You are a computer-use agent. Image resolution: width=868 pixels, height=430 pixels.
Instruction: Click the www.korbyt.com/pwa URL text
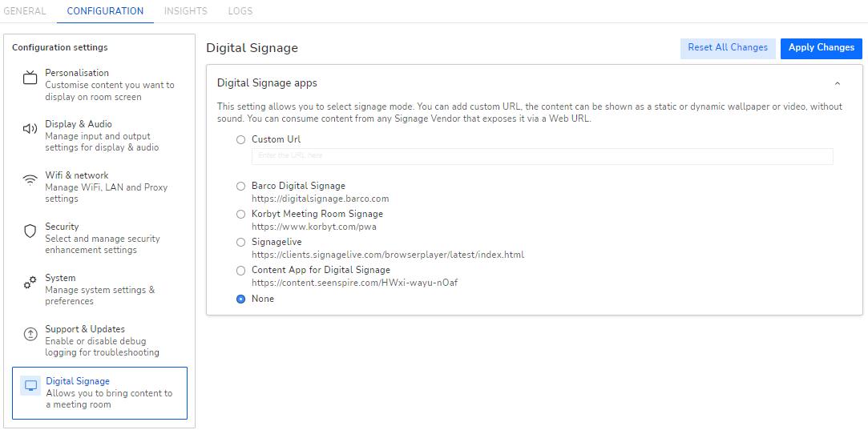click(314, 227)
